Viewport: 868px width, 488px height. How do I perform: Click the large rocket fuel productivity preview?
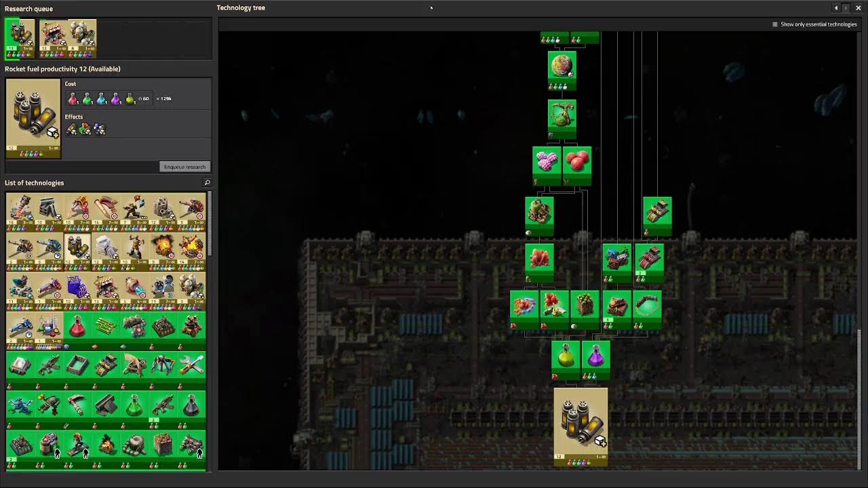coord(33,119)
